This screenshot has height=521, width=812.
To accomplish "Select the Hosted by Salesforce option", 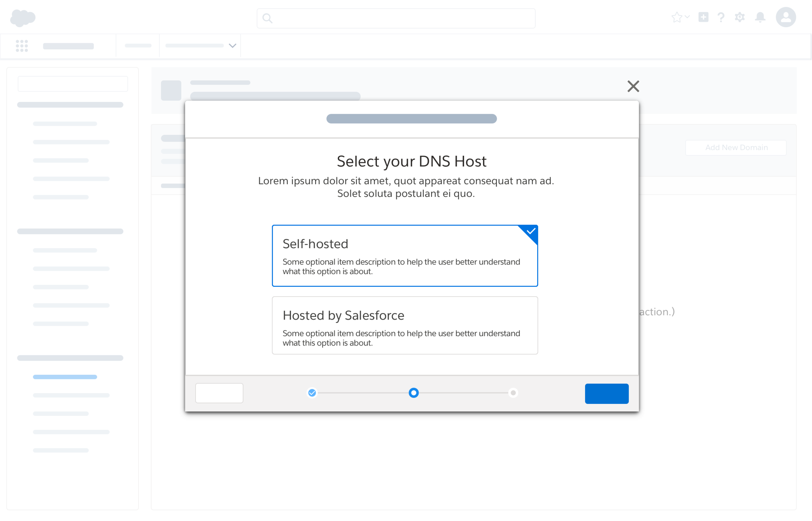I will tap(405, 325).
